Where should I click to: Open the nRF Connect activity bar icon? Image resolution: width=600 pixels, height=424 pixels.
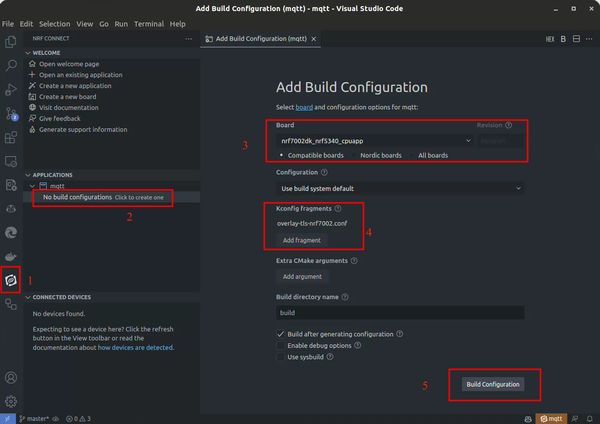pos(11,280)
